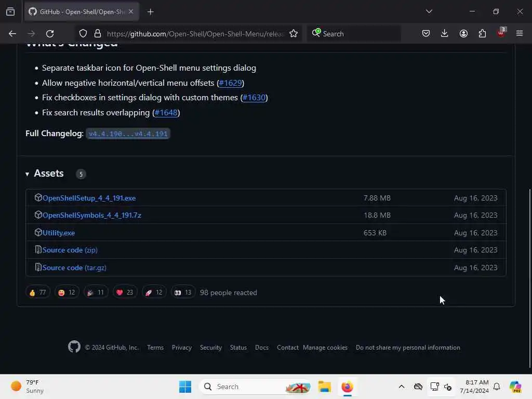Download Utility.exe asset
This screenshot has height=399, width=532.
coord(58,233)
